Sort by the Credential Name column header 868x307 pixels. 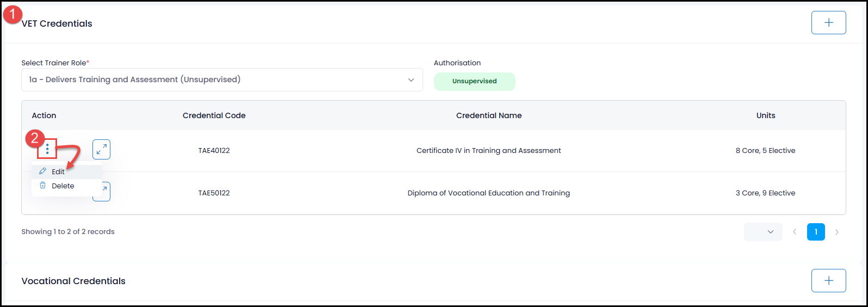(x=489, y=115)
